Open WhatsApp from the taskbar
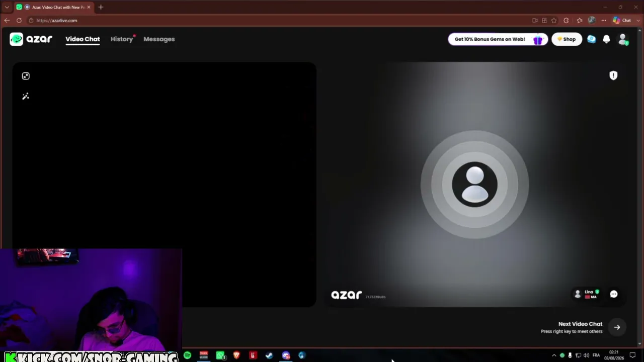The width and height of the screenshot is (644, 362). coord(220,355)
